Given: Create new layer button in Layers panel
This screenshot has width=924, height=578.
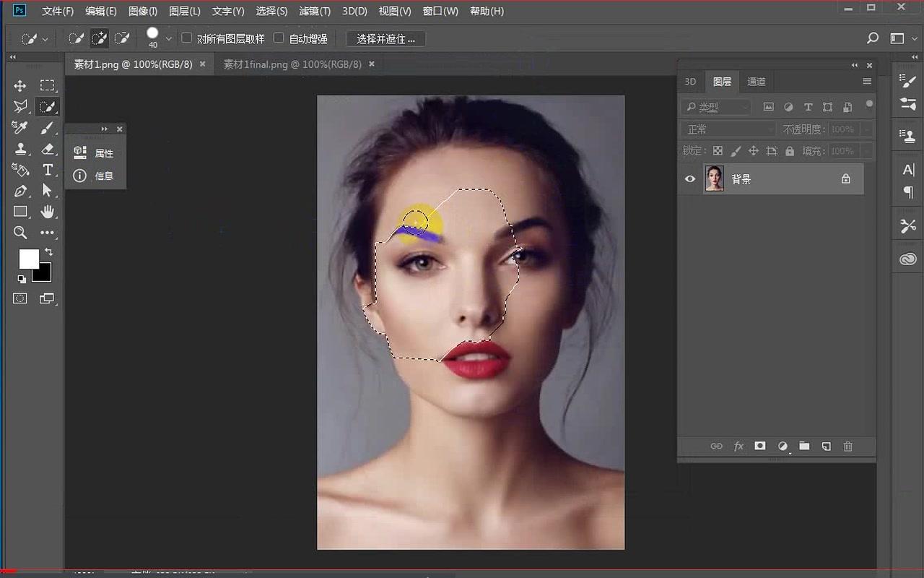Looking at the screenshot, I should [x=827, y=447].
